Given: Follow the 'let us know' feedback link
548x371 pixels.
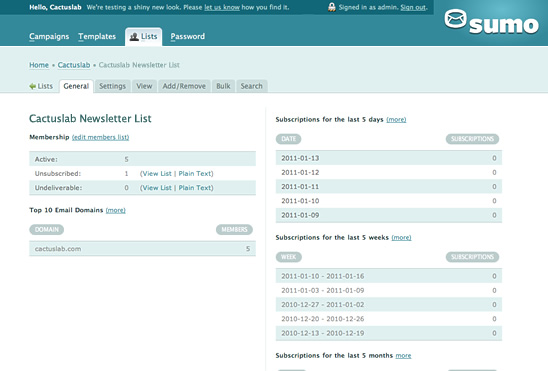Looking at the screenshot, I should coord(222,7).
